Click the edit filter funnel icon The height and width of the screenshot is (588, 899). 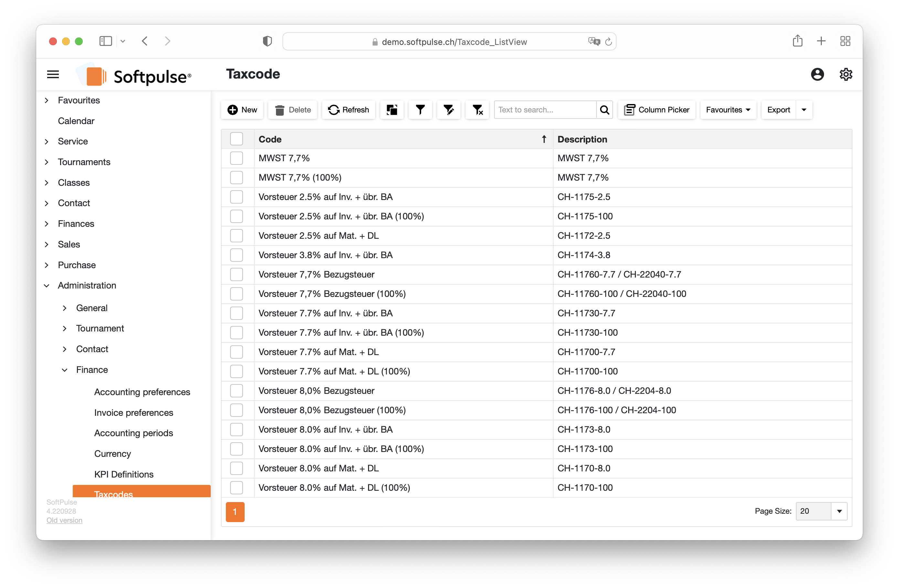tap(448, 110)
